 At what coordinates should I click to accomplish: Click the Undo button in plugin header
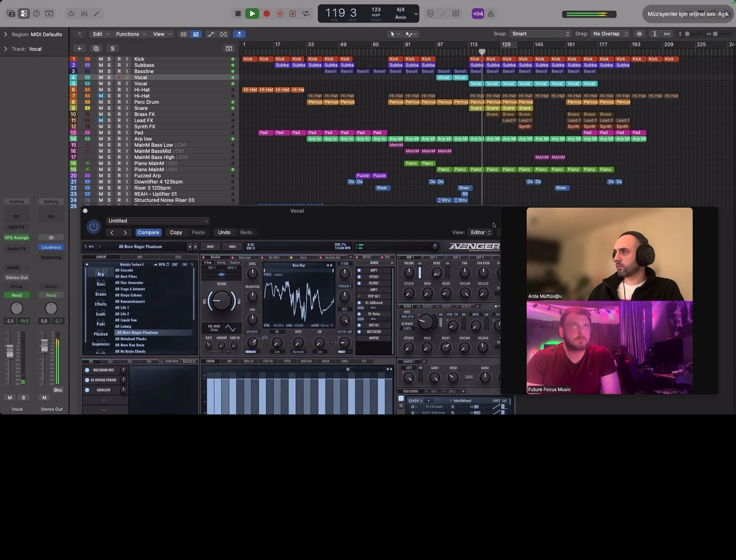click(x=224, y=233)
